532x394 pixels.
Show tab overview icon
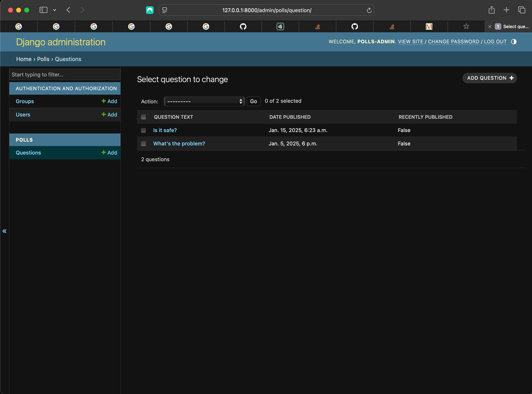(x=522, y=10)
